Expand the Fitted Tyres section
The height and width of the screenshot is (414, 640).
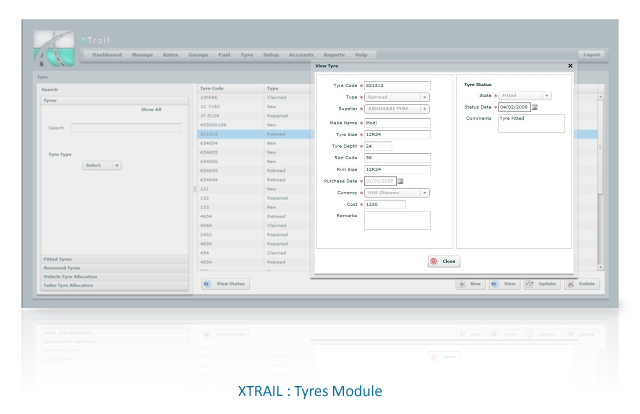[114, 259]
